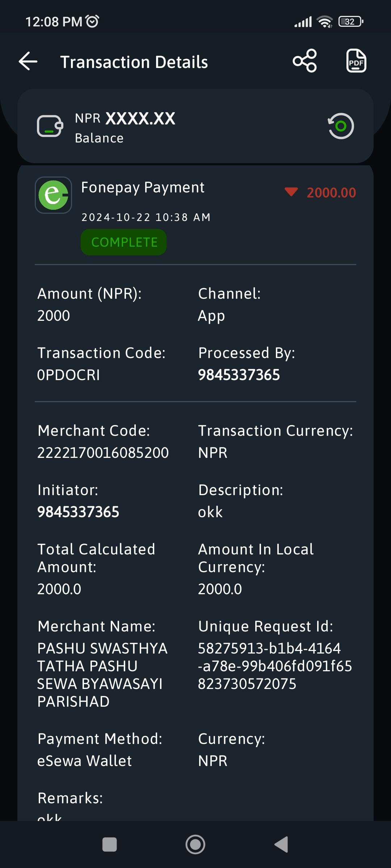Tap the Unique Request Id value
This screenshot has height=868, width=391.
point(275,666)
